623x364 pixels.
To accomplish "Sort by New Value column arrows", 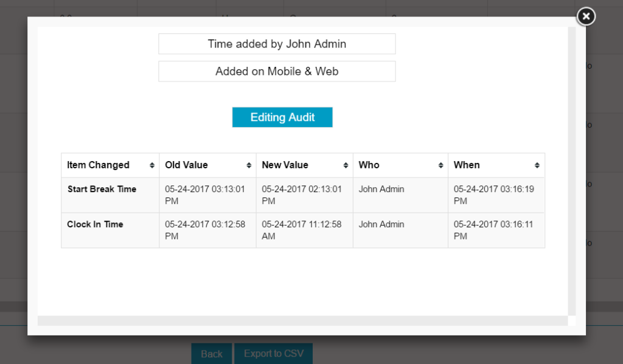I will 346,165.
